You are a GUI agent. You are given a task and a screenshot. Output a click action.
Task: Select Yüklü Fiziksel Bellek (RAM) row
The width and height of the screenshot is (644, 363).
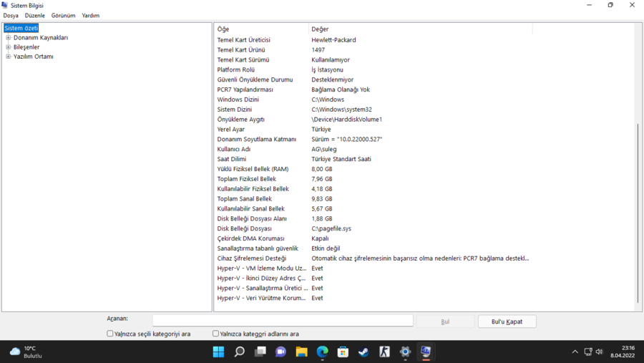point(374,169)
